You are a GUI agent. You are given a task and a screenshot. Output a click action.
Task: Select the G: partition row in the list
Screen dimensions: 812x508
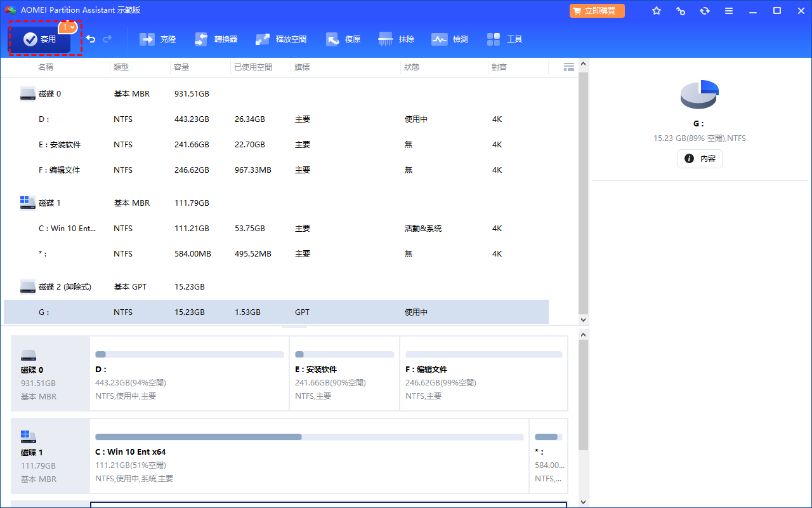pos(276,312)
